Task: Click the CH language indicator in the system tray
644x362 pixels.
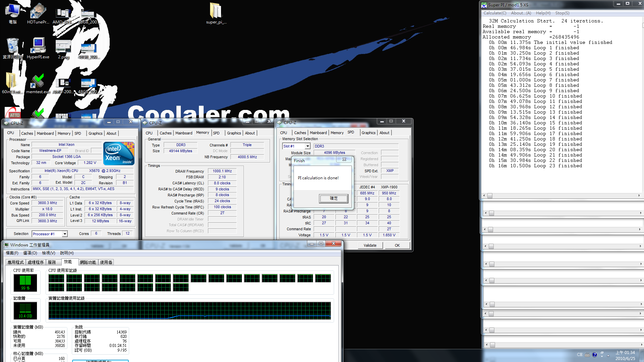Action: [x=580, y=355]
